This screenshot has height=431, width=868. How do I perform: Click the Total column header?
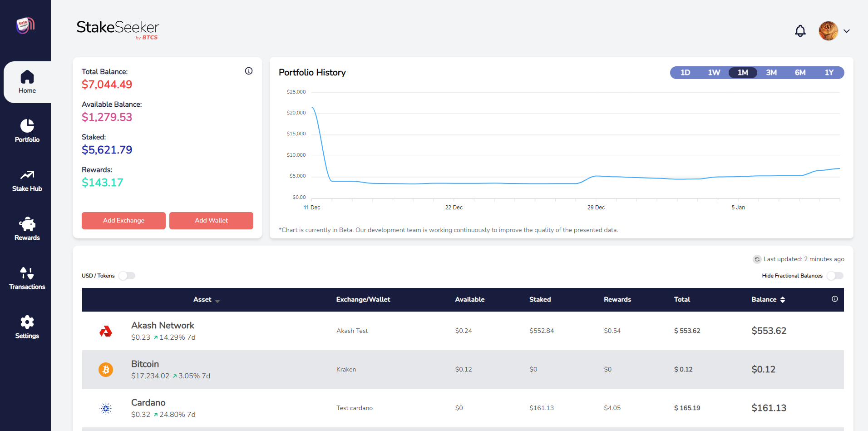coord(682,300)
